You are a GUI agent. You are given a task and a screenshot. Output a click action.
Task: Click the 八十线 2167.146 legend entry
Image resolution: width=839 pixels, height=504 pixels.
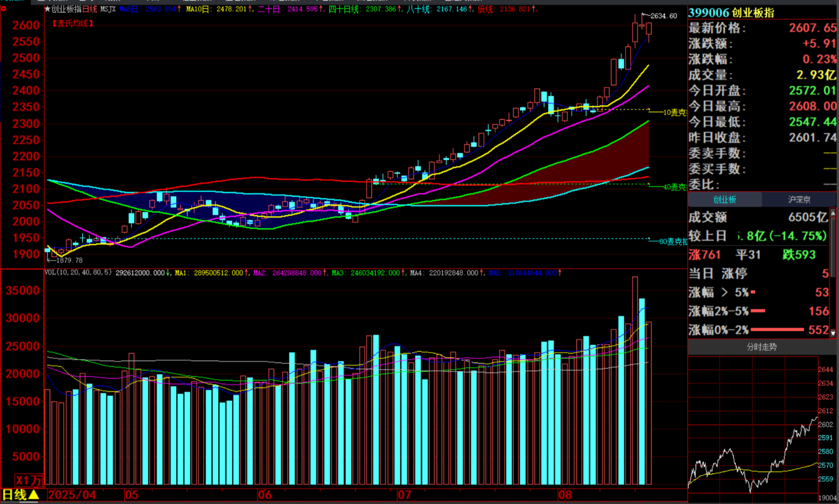439,9
